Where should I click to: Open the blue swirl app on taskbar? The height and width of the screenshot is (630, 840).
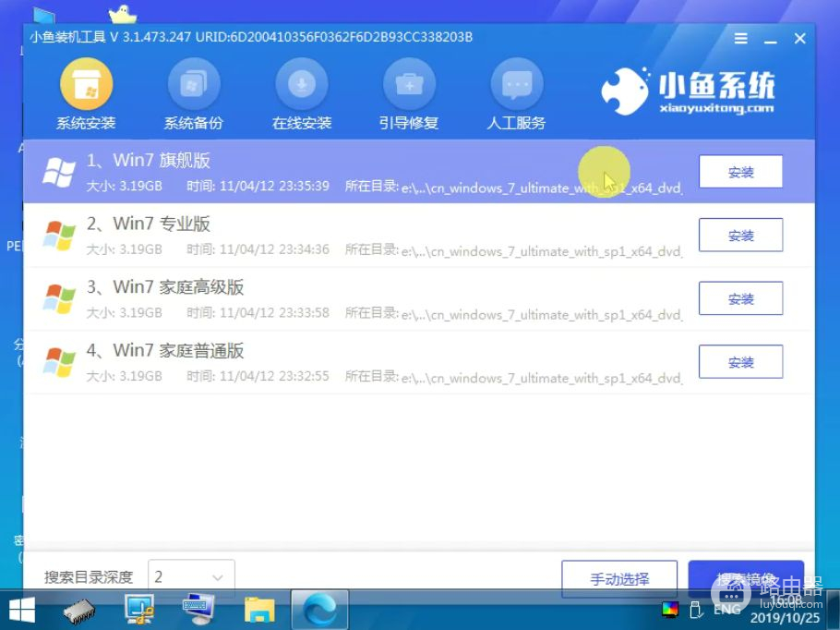pos(319,611)
